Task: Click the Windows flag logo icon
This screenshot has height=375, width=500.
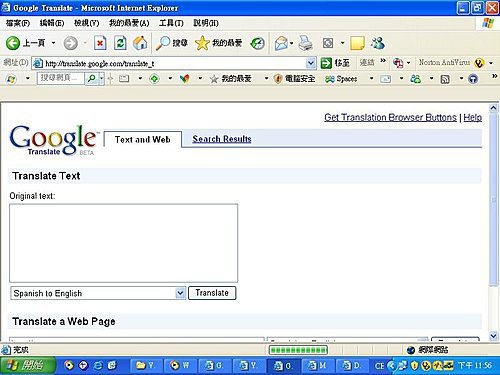Action: coord(488,23)
